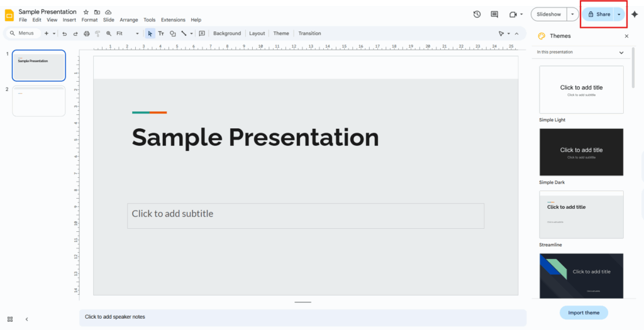Viewport: 644px width, 330px height.
Task: Click the Gemini sparkle icon
Action: click(x=635, y=14)
